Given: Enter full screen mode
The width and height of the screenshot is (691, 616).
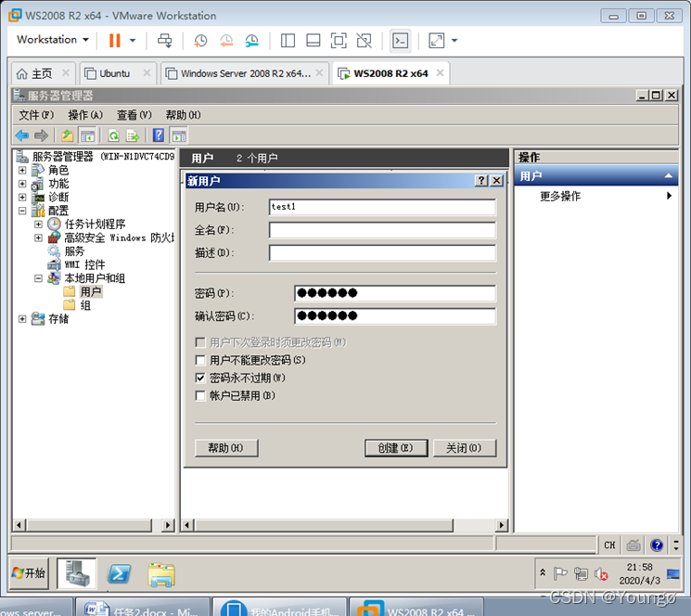Looking at the screenshot, I should tap(339, 41).
